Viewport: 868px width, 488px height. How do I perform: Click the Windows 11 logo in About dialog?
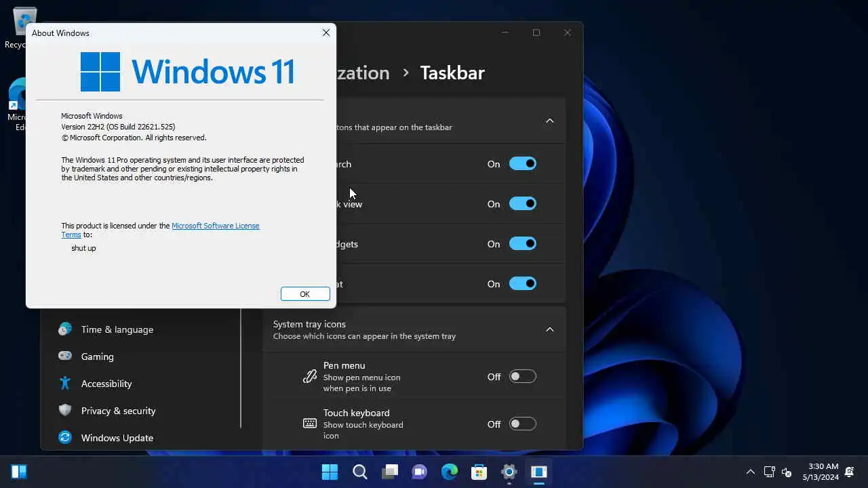[x=188, y=72]
